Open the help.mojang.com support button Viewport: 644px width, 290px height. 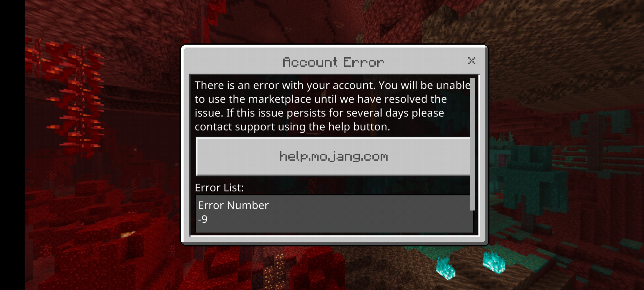pyautogui.click(x=333, y=157)
